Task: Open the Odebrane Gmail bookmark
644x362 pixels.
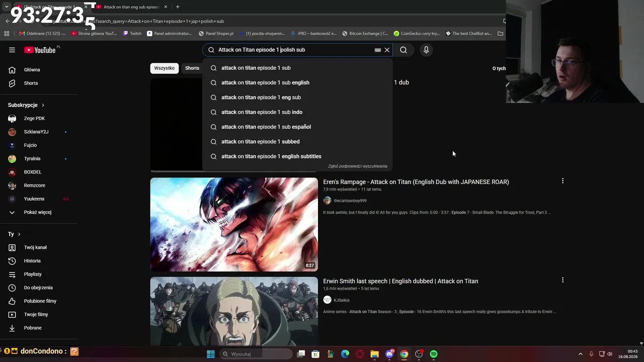Action: click(42, 34)
